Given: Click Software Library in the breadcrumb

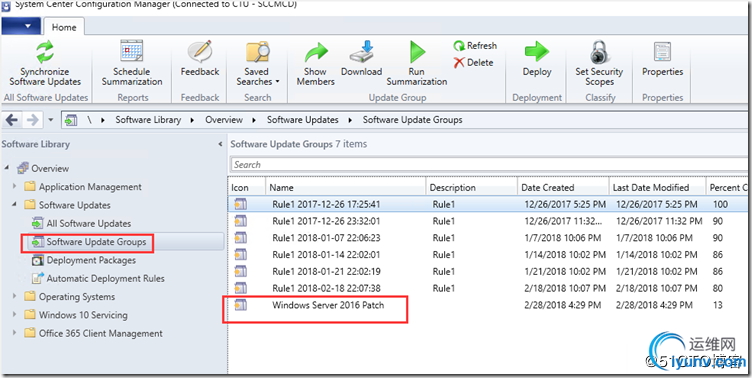Looking at the screenshot, I should tap(148, 120).
